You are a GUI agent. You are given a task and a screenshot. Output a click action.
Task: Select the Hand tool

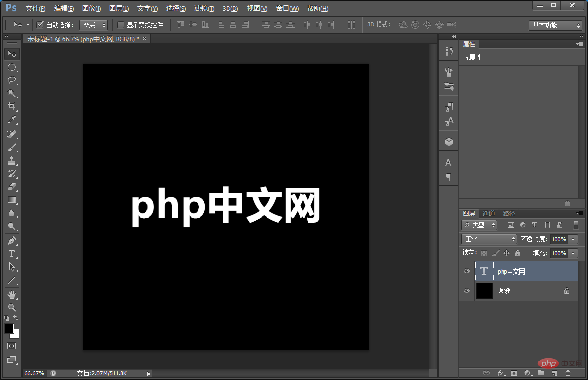tap(12, 295)
